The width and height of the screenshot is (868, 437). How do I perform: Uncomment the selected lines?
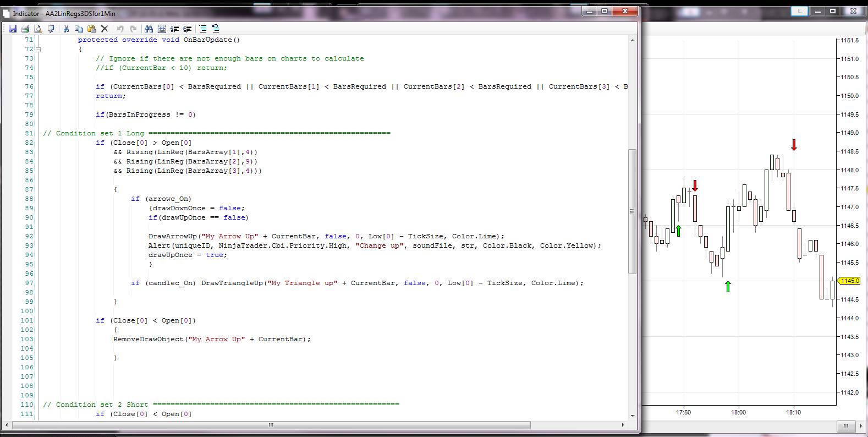pyautogui.click(x=216, y=29)
